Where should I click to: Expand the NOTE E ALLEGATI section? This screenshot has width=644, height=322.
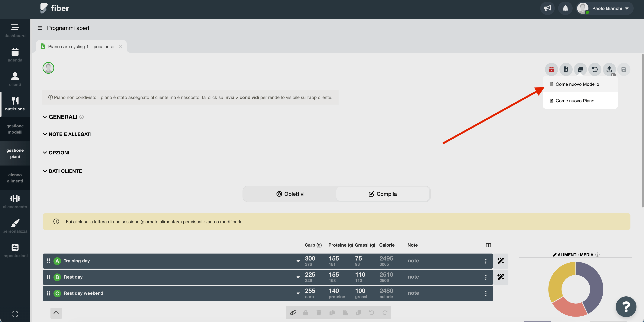[67, 134]
